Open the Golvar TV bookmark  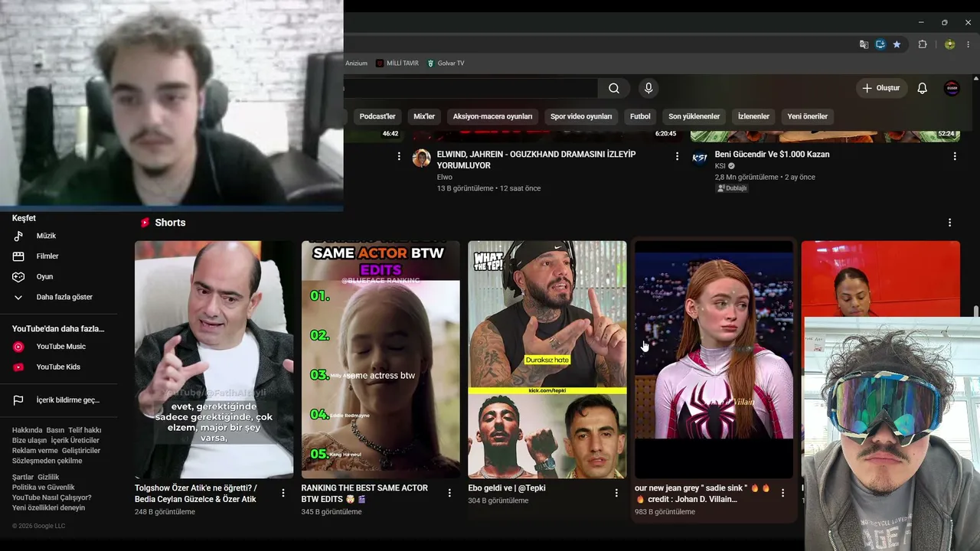[x=446, y=64]
